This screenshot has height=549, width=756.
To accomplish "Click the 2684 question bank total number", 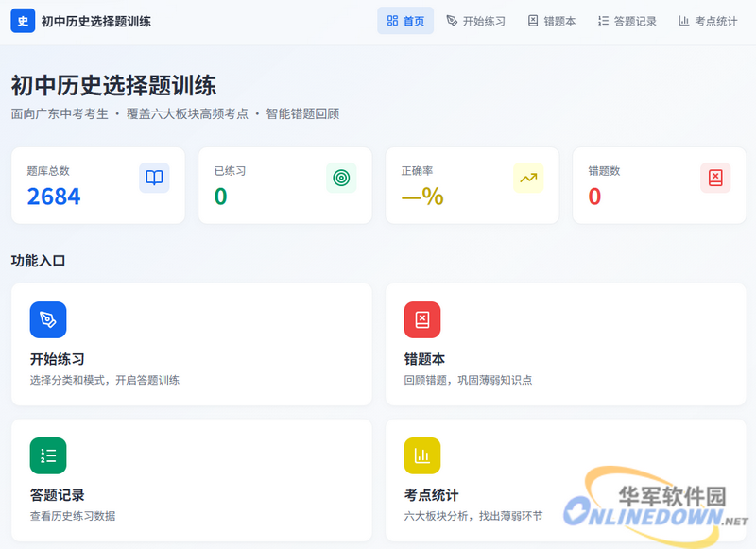I will tap(54, 197).
